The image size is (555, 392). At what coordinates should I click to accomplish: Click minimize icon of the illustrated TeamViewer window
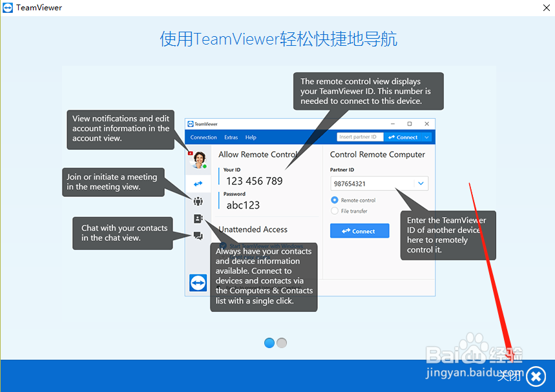[x=393, y=124]
